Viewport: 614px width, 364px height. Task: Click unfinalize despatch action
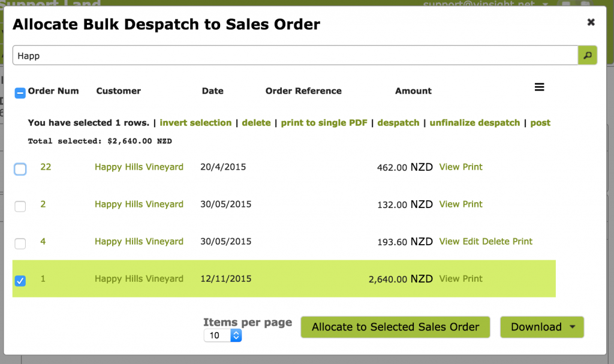(474, 122)
